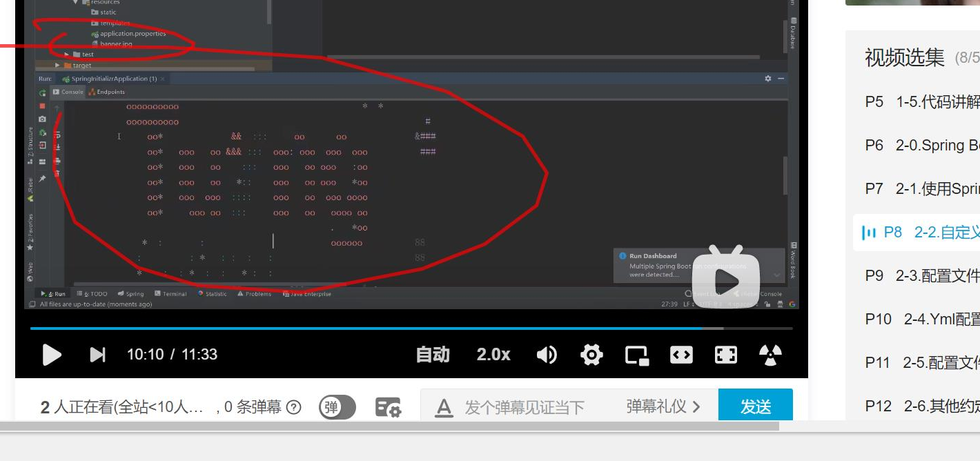Open Structure side panel tab
980x461 pixels.
click(30, 145)
